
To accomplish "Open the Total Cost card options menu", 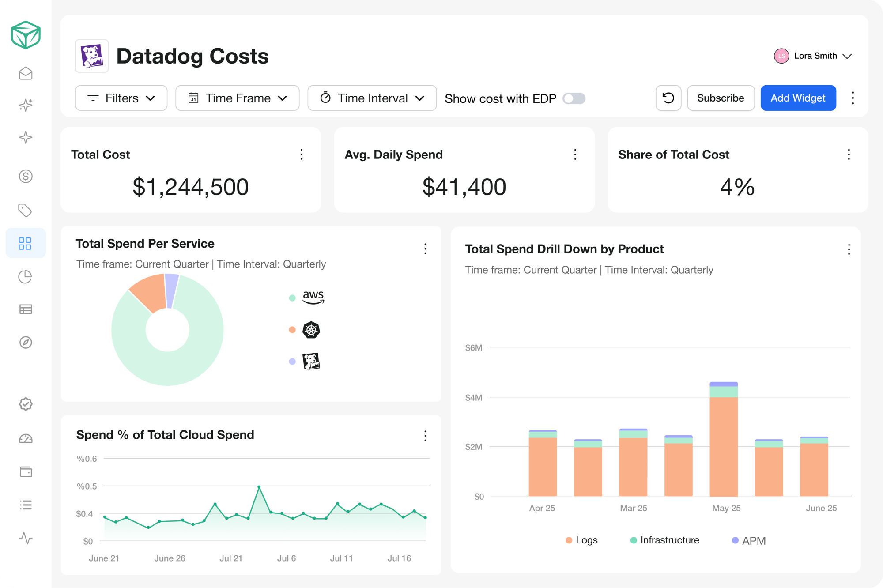I will tap(302, 155).
